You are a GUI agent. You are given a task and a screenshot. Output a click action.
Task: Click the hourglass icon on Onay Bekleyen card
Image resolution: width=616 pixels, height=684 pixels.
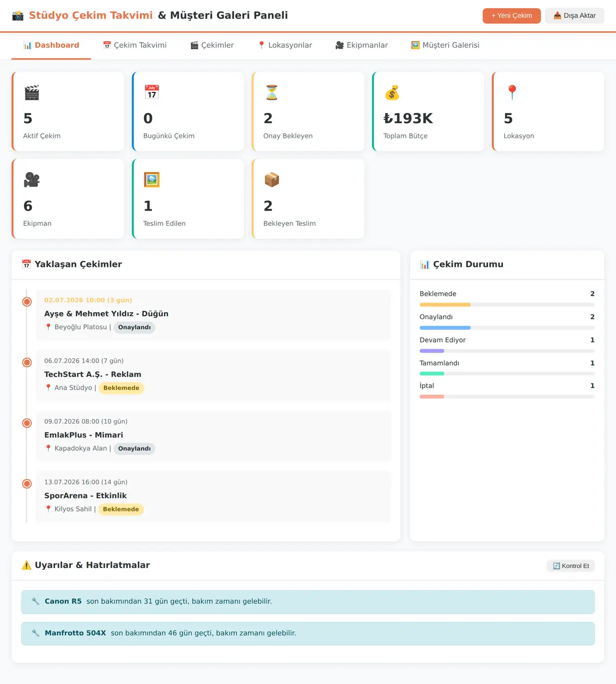272,92
